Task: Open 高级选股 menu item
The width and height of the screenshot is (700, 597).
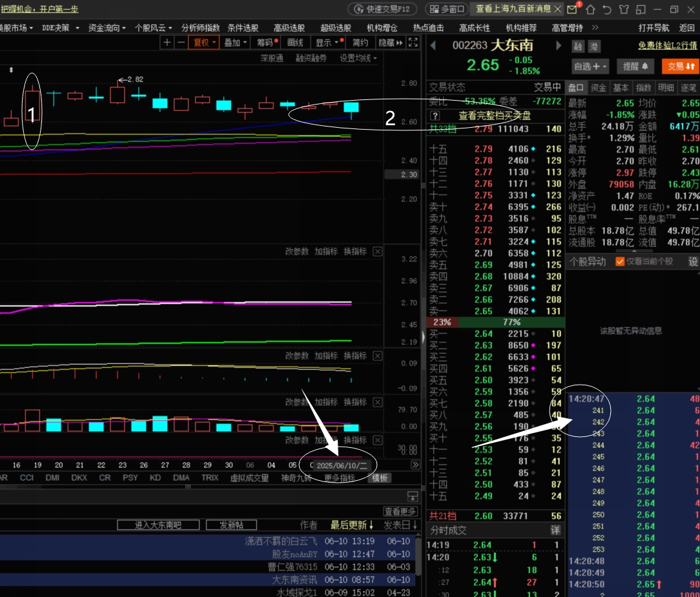Action: tap(289, 28)
